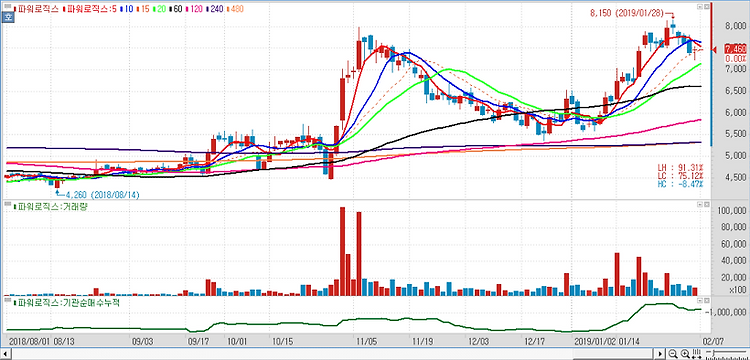The height and width of the screenshot is (360, 750).
Task: Click the 2018/08/01 date label
Action: (x=28, y=341)
